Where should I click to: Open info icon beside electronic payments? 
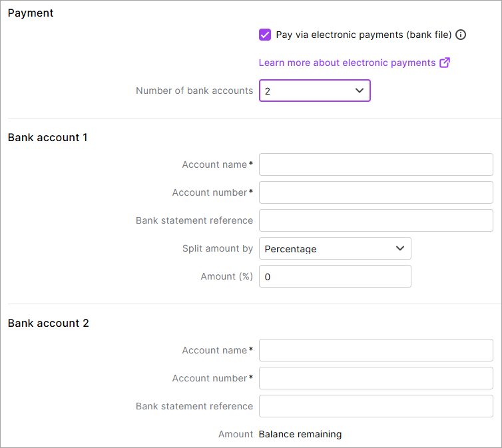click(x=460, y=35)
